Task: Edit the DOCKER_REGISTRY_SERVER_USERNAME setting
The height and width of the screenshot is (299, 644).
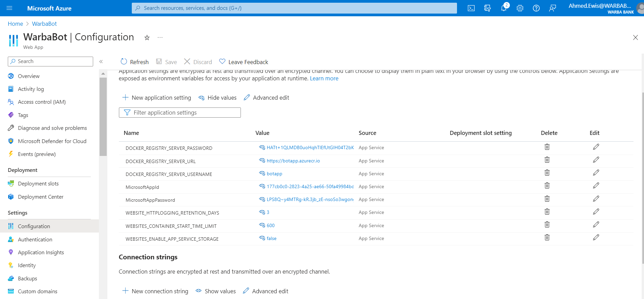Action: 596,173
